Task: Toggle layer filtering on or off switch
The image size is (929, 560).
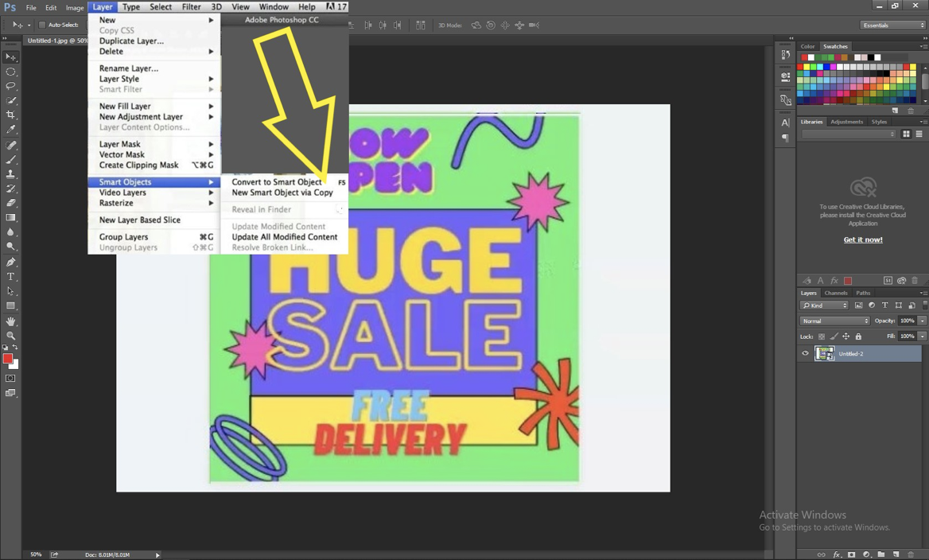Action: tap(925, 305)
